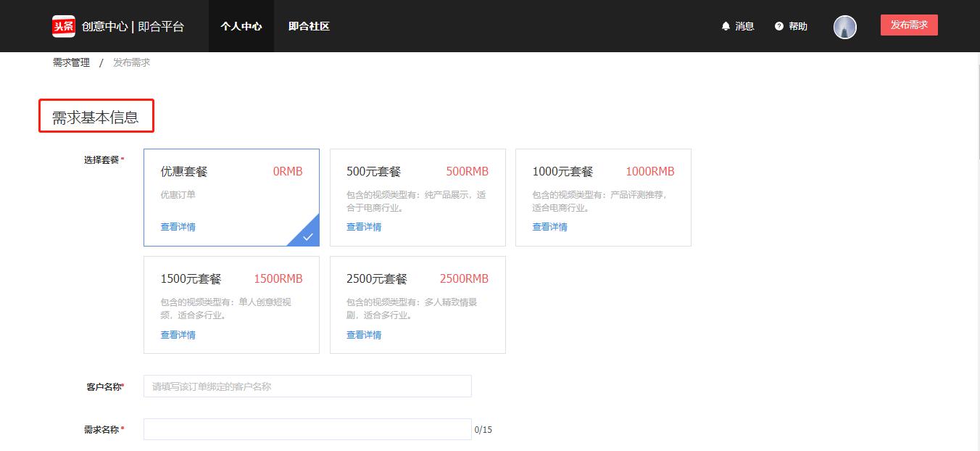The image size is (980, 451).
Task: Select the 500元套餐 package card
Action: [x=418, y=197]
